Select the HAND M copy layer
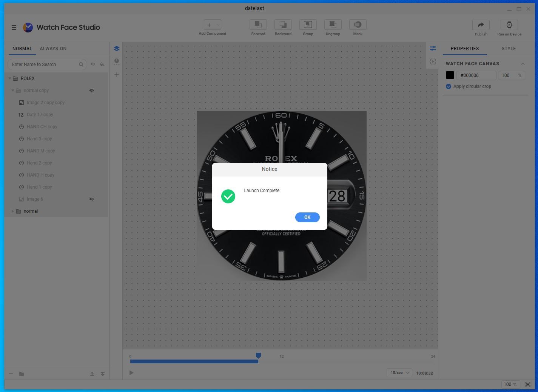This screenshot has height=392, width=538. tap(57, 151)
